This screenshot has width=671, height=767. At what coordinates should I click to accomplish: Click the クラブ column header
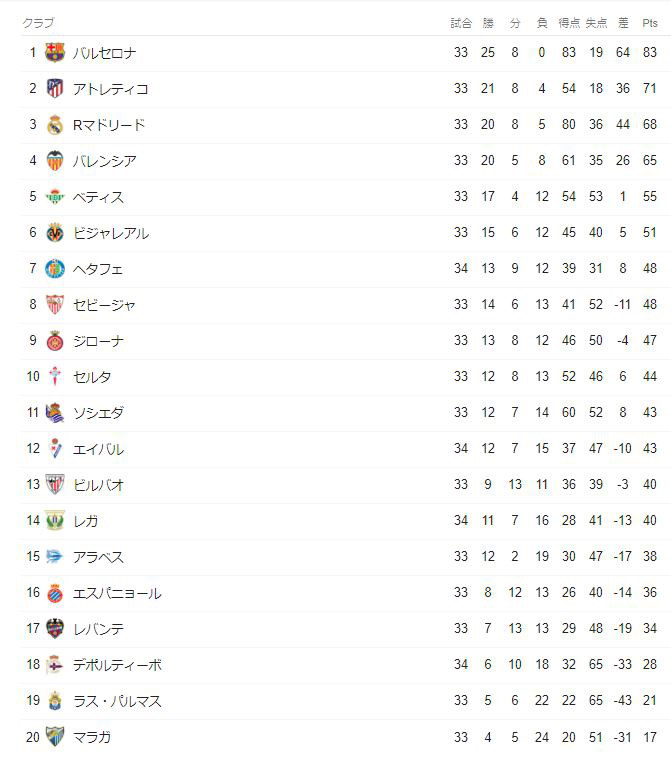tap(38, 23)
